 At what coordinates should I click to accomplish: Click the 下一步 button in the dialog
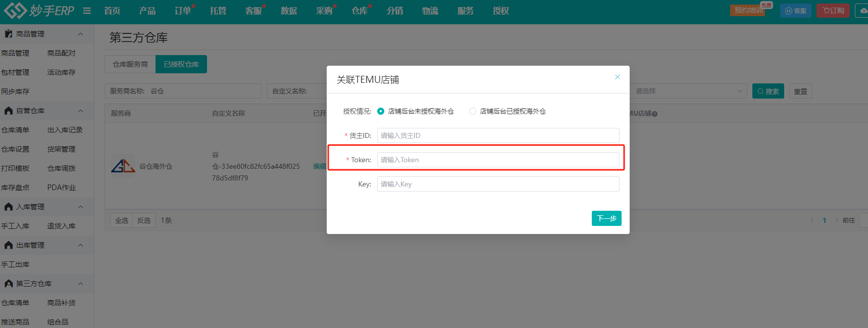606,218
